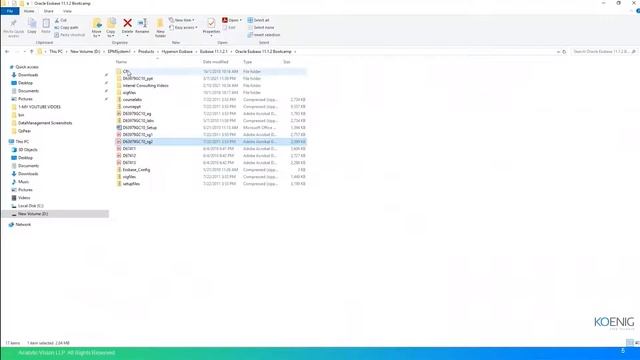This screenshot has height=360, width=640.
Task: Delete the selected item with red X
Action: pos(127,26)
